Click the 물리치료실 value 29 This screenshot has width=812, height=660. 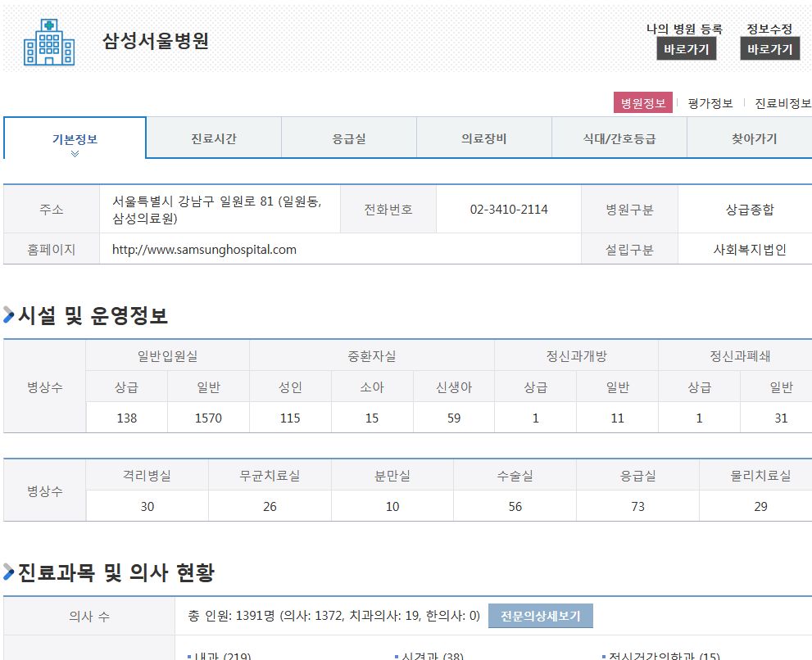pos(760,506)
